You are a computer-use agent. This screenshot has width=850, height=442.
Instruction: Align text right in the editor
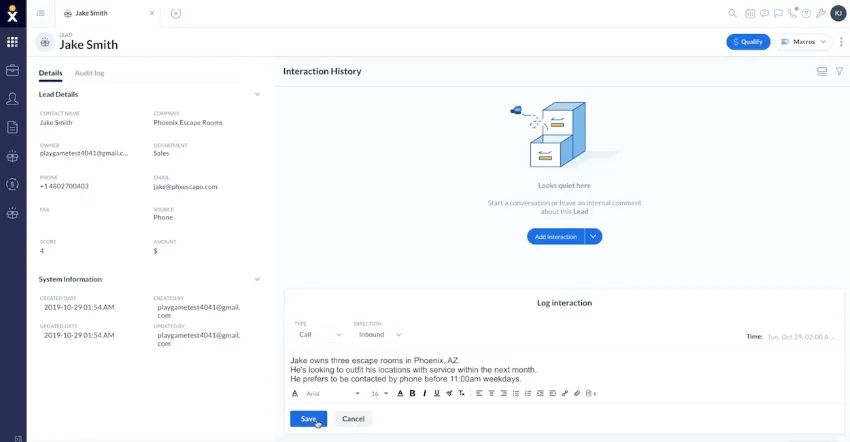[504, 393]
